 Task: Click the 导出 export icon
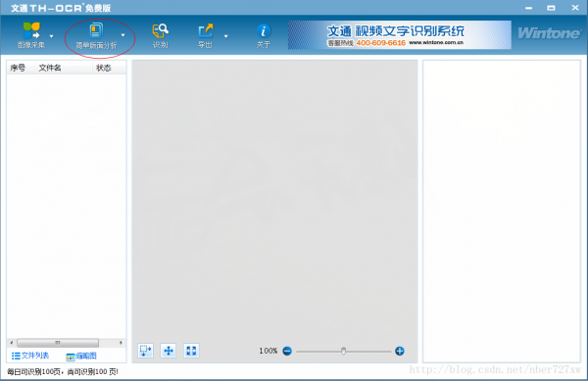pyautogui.click(x=206, y=30)
